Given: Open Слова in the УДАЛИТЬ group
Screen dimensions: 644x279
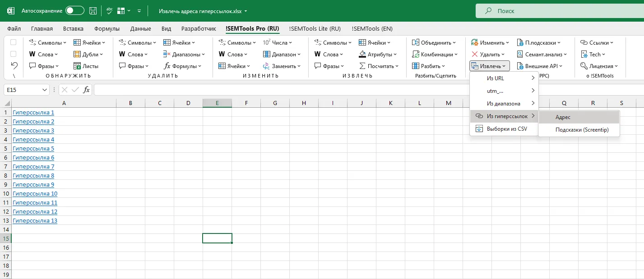Looking at the screenshot, I should tap(134, 54).
